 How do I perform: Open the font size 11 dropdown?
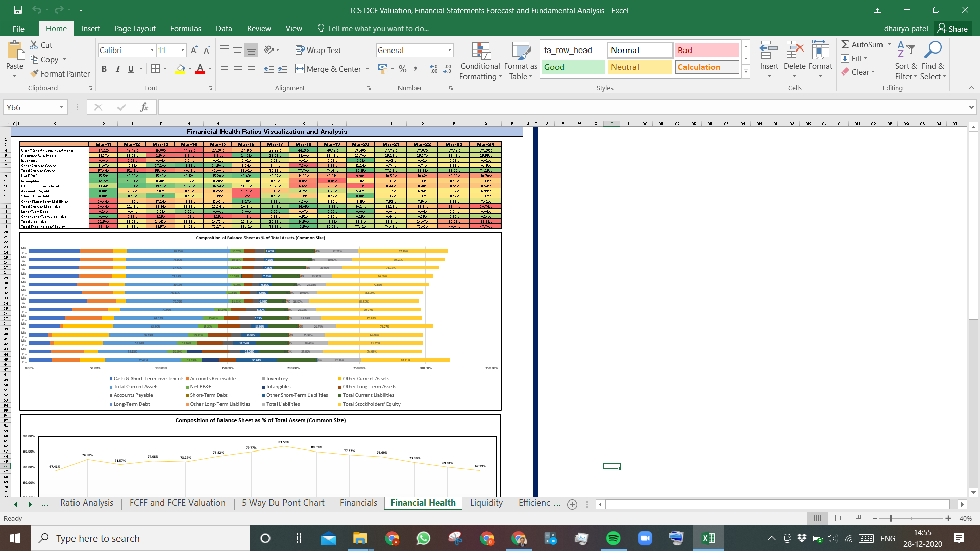(183, 50)
